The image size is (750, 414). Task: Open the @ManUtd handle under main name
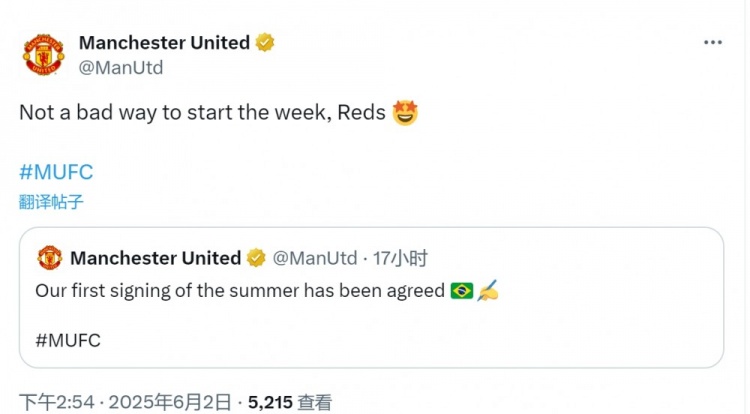(120, 68)
